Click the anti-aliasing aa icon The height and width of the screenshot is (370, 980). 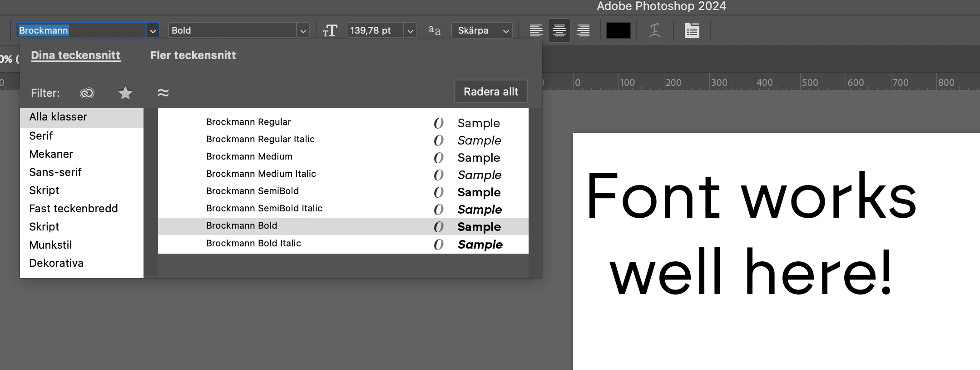[x=434, y=30]
